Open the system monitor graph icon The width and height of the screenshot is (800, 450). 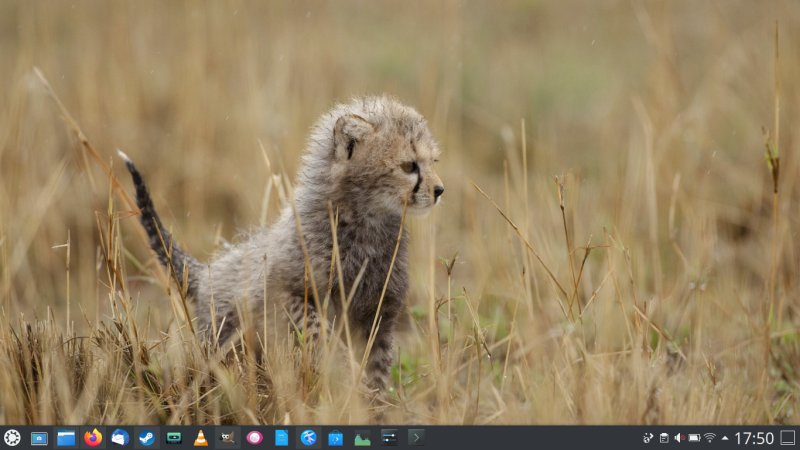pyautogui.click(x=362, y=438)
